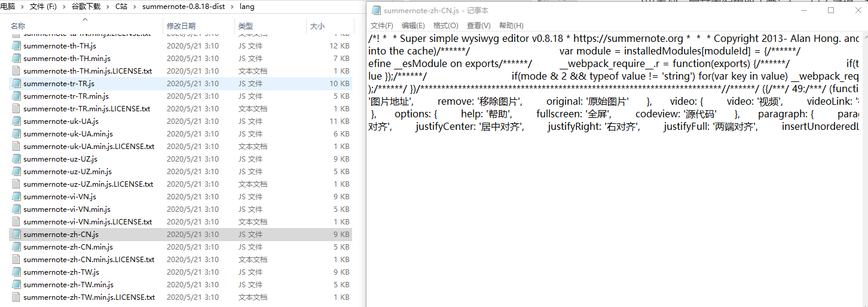Select file icon of summernote-vi-VN.min.js
This screenshot has height=307, width=868.
[16, 209]
